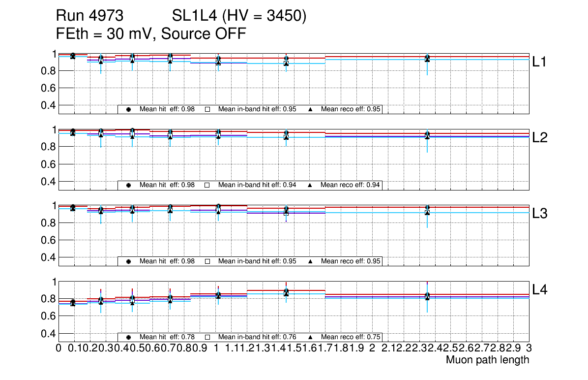Click the triangle marker in L3 legend

coord(310,261)
